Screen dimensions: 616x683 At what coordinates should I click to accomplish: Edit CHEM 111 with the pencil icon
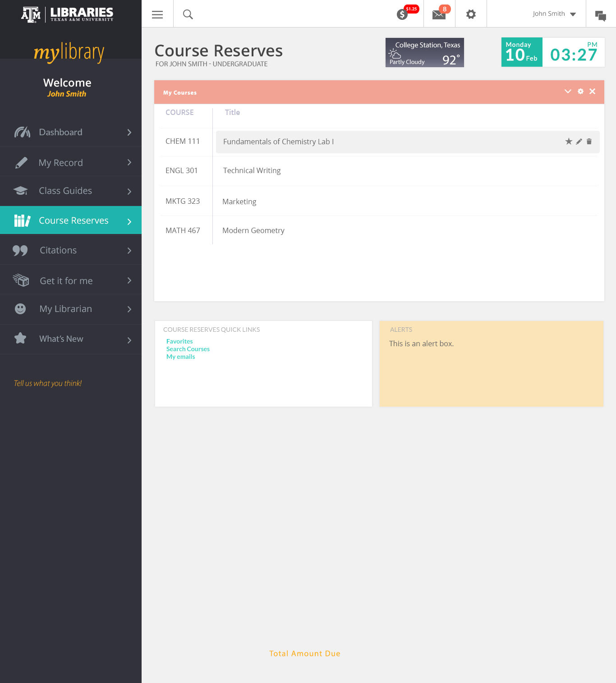click(x=579, y=142)
